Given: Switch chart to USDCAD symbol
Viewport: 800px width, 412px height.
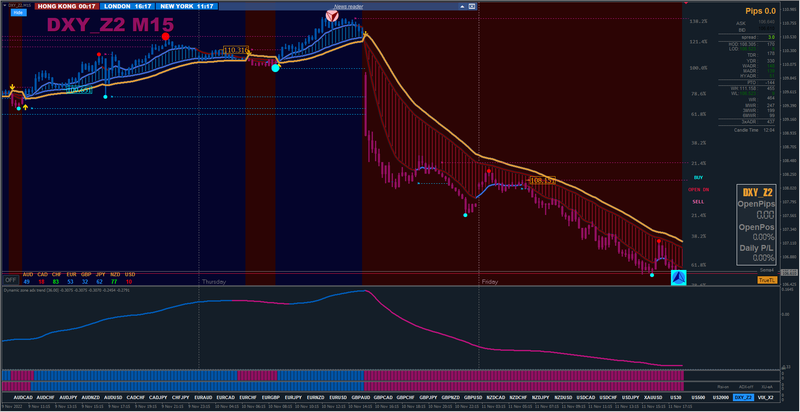Looking at the screenshot, I should click(x=585, y=397).
